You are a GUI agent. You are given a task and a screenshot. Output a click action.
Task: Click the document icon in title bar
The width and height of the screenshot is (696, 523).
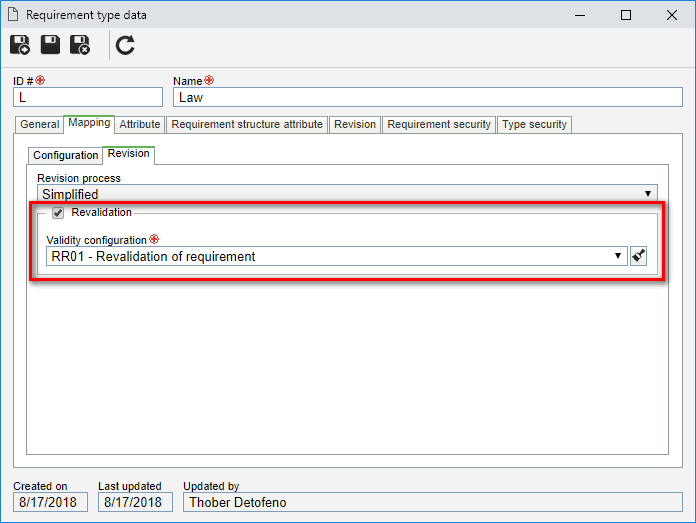click(13, 15)
